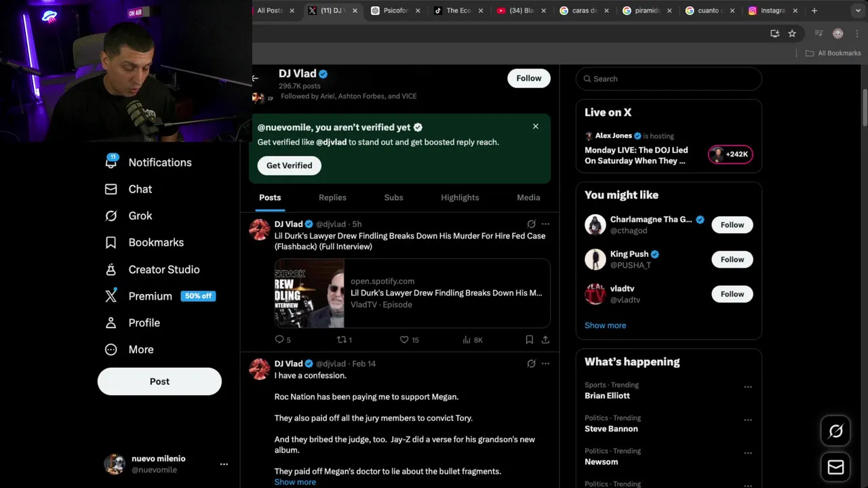The height and width of the screenshot is (488, 868).
Task: Repost the Lil Durk lawyer post
Action: point(341,340)
